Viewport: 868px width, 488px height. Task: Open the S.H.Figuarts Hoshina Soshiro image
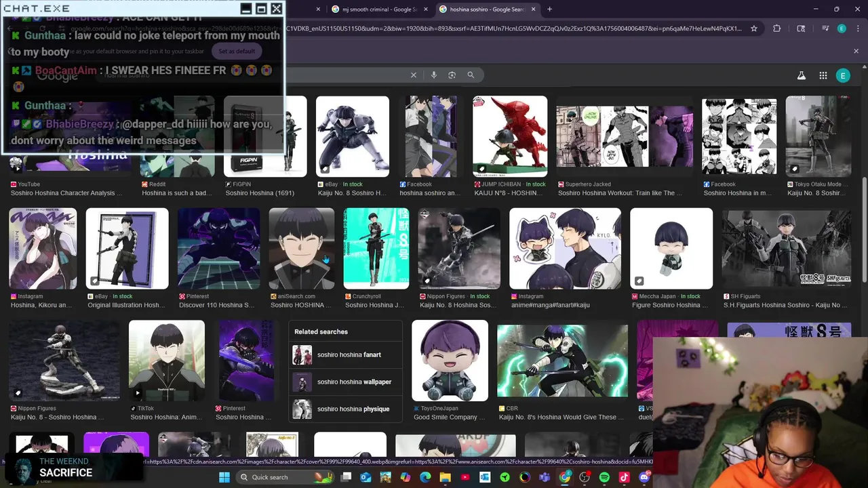coord(786,248)
